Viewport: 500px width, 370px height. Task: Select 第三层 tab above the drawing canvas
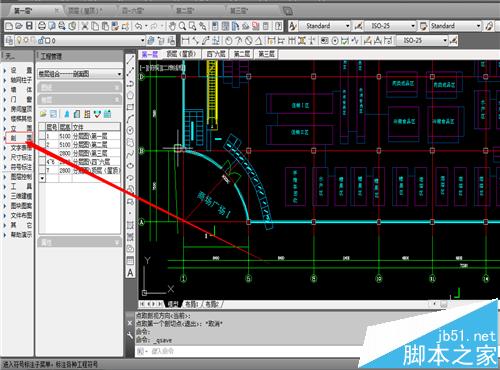[x=267, y=54]
